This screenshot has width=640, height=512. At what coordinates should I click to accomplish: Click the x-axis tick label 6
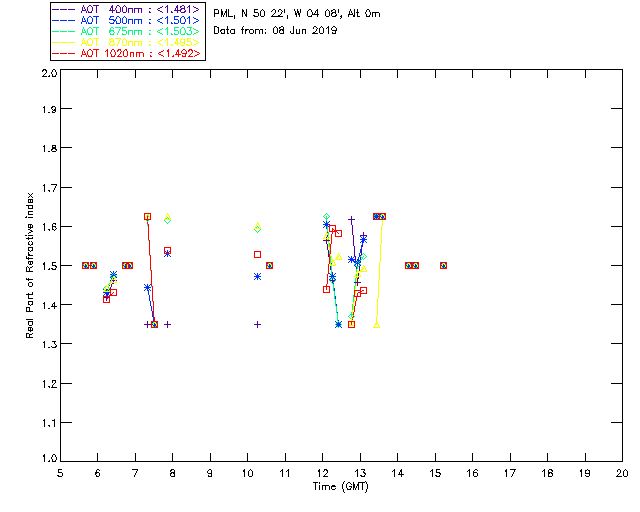(x=98, y=473)
